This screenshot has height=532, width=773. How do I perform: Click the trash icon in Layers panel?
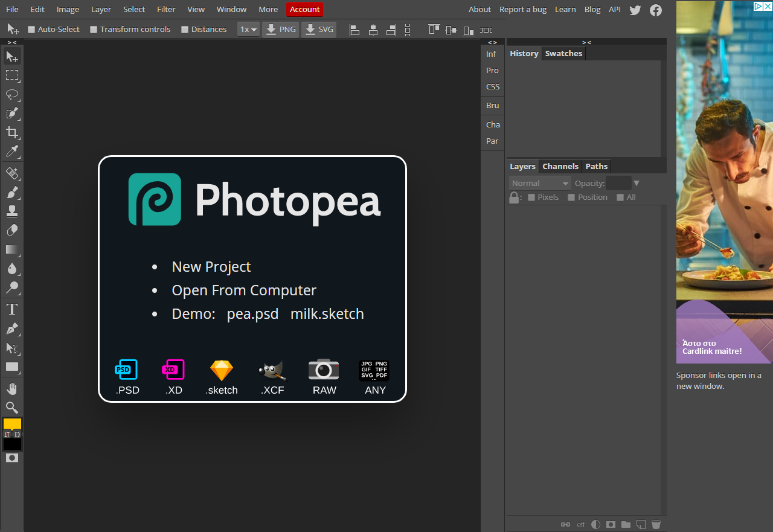[656, 524]
